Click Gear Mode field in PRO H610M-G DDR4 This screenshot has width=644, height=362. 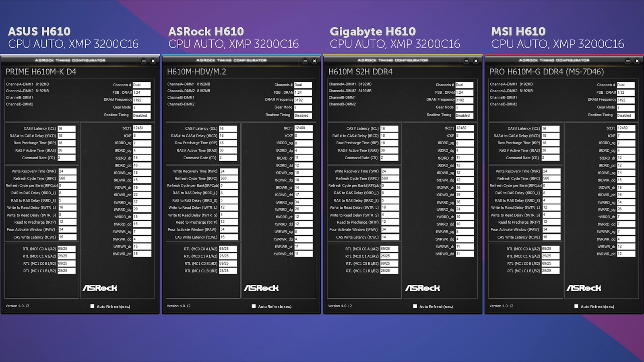(x=626, y=108)
